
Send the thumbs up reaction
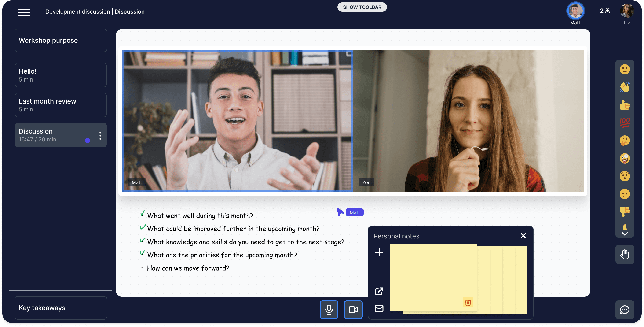(624, 105)
